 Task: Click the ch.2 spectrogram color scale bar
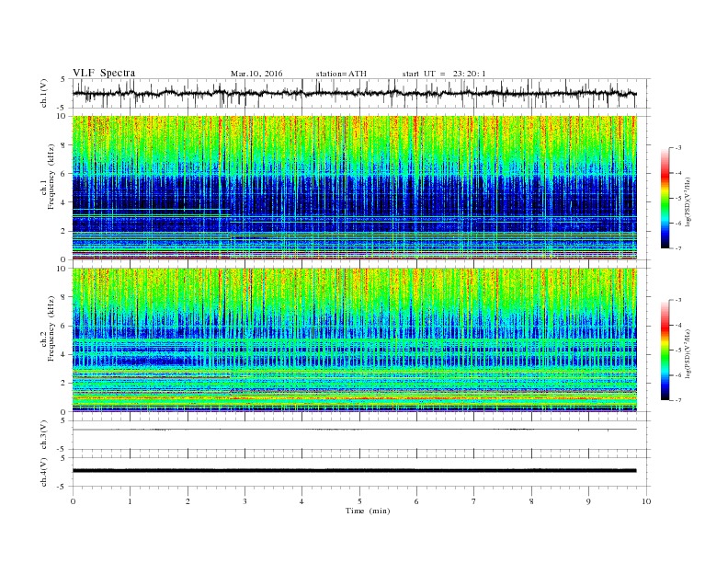[x=665, y=350]
